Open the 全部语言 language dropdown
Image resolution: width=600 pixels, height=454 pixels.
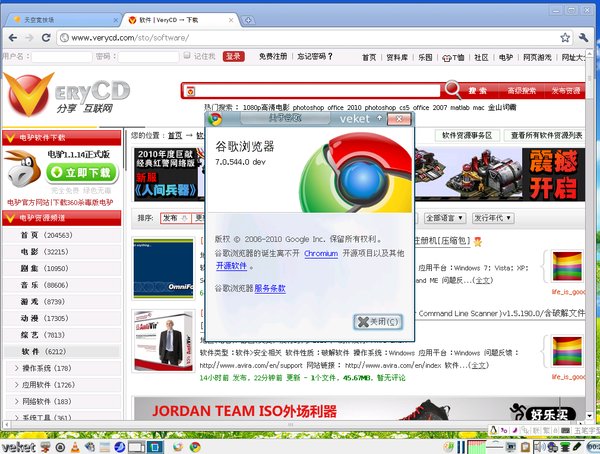(x=445, y=218)
